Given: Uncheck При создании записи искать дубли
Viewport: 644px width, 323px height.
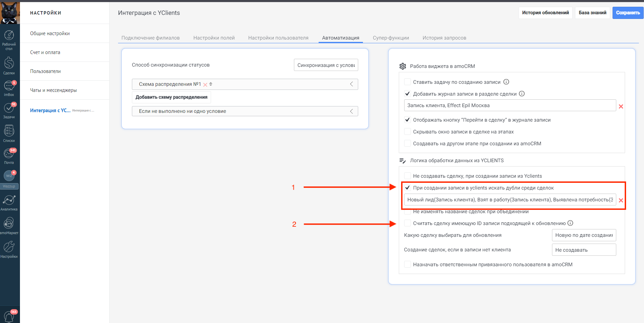Looking at the screenshot, I should [408, 188].
